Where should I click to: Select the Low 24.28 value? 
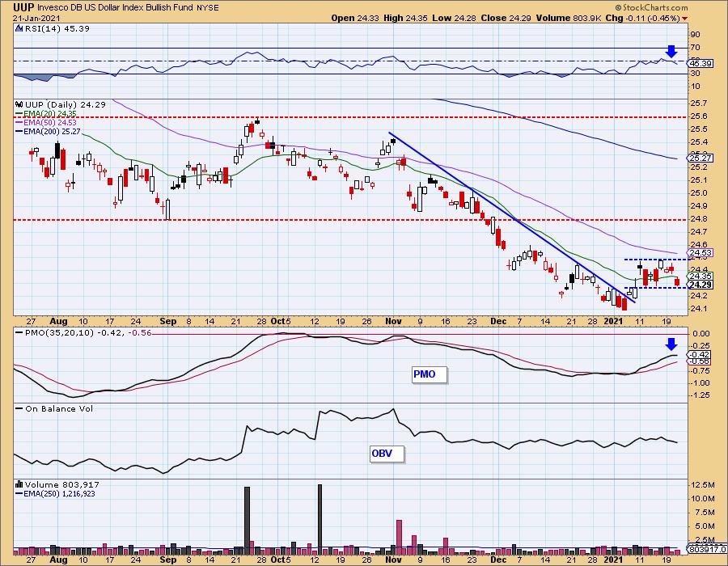click(x=455, y=18)
